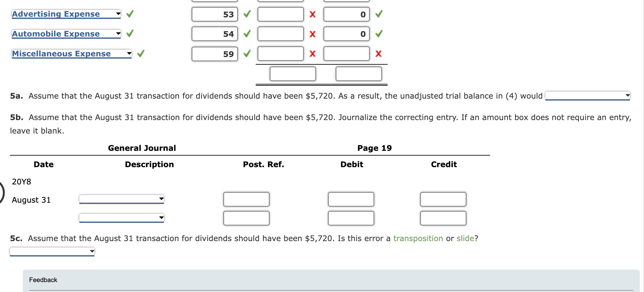
Task: Click the green checkmark beside Automobile Expense
Action: tap(129, 34)
